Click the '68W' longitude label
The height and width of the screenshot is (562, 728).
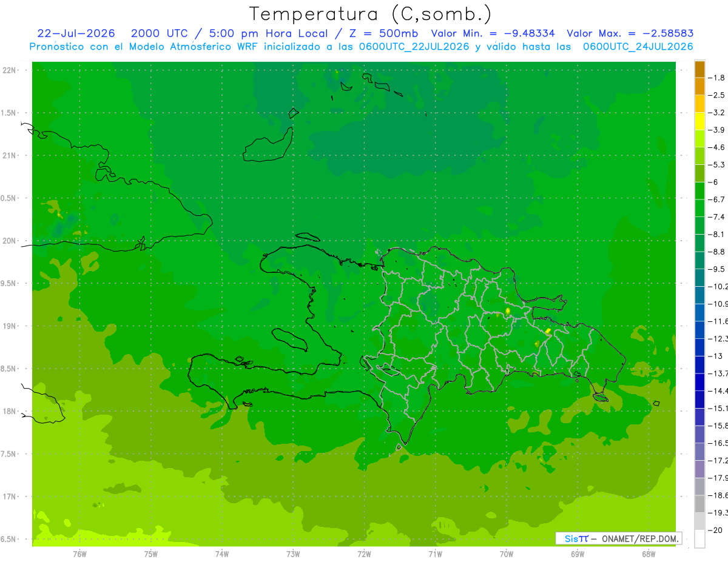pos(649,554)
